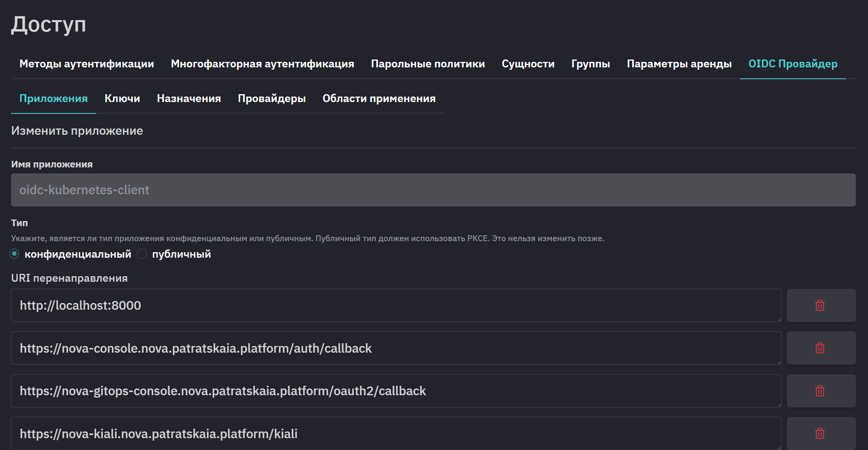Image resolution: width=868 pixels, height=450 pixels.
Task: Switch to the Ключи sub-tab
Action: point(122,99)
